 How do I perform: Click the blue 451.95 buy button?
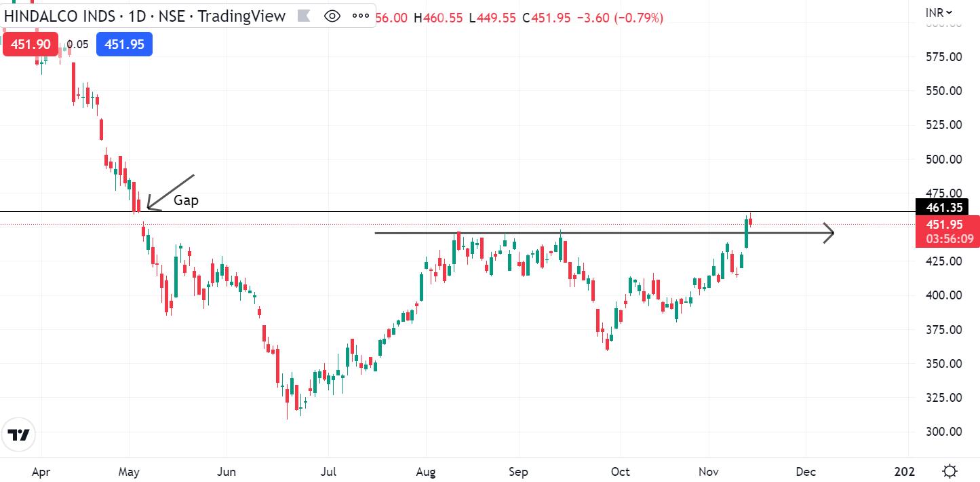click(124, 44)
